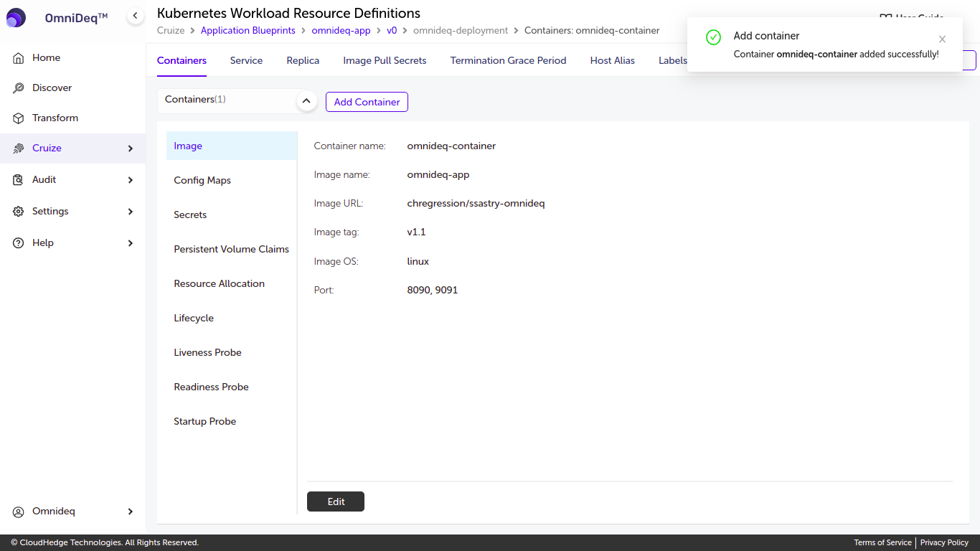
Task: Click the Cruize breadcrumb
Action: point(171,30)
